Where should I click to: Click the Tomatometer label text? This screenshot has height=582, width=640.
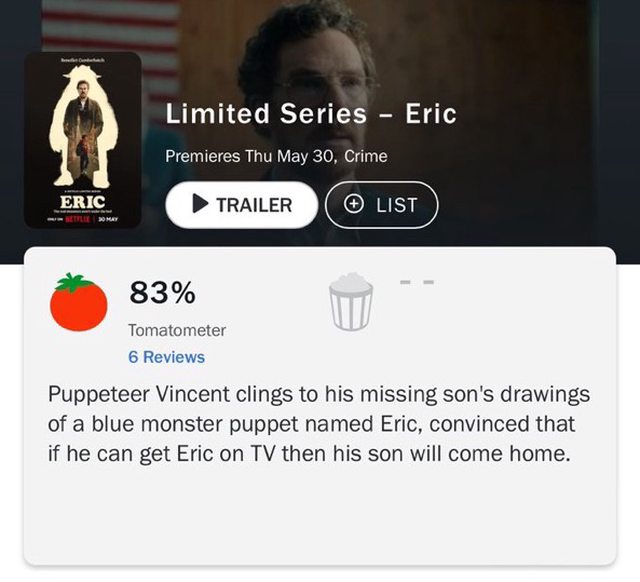coord(177,330)
